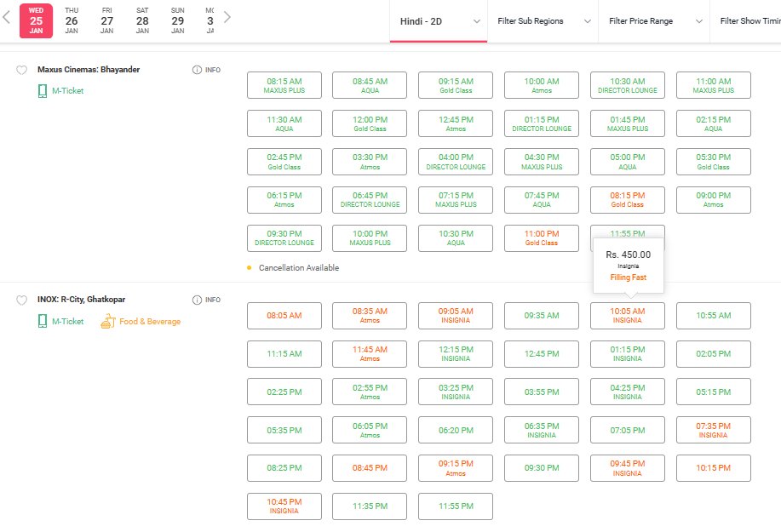Choose the 08:35 AM Atmos show at INOX
The height and width of the screenshot is (532, 781).
point(370,316)
